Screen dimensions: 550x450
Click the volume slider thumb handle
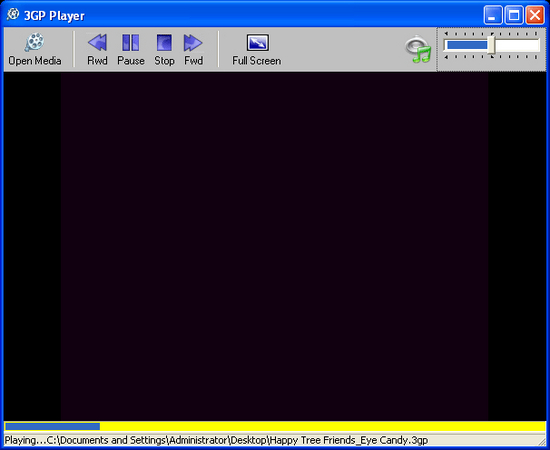coord(491,45)
